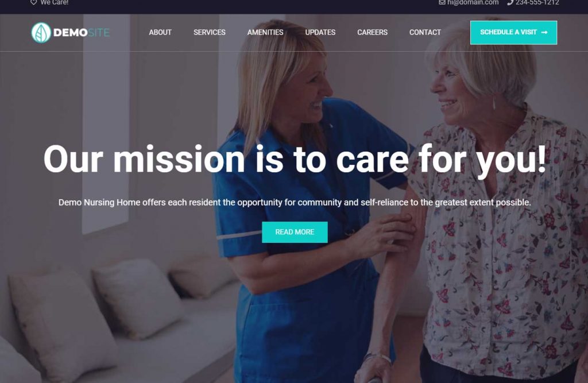Click the Schedule a Visit button

pos(513,33)
